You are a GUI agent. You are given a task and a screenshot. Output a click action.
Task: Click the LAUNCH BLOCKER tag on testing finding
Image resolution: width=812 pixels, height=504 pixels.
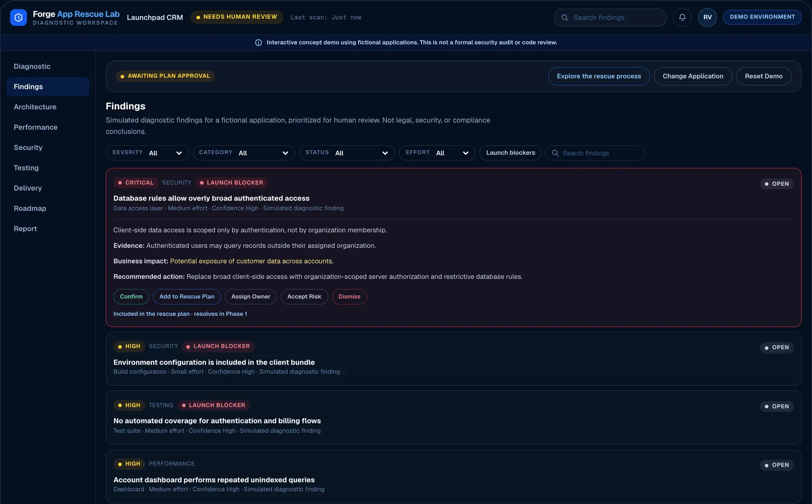coord(213,405)
